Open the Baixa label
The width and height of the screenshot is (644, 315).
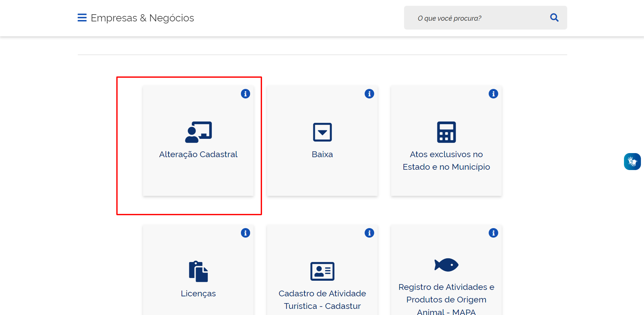[323, 154]
